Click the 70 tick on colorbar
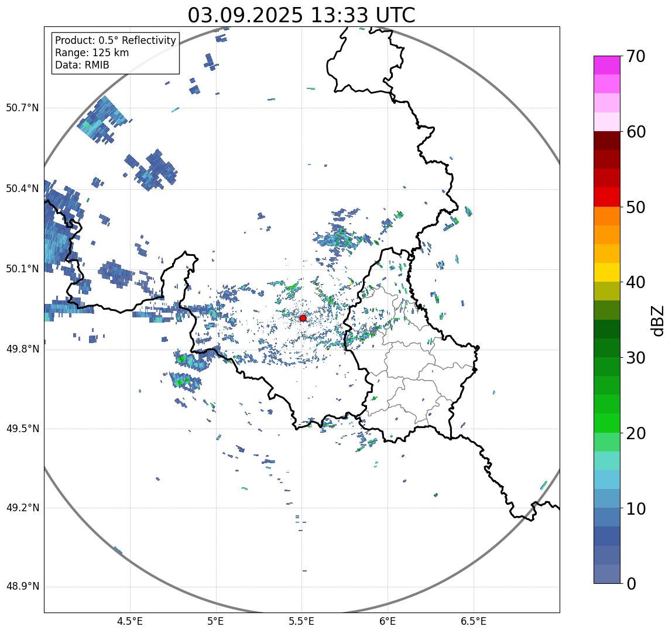 pyautogui.click(x=636, y=56)
